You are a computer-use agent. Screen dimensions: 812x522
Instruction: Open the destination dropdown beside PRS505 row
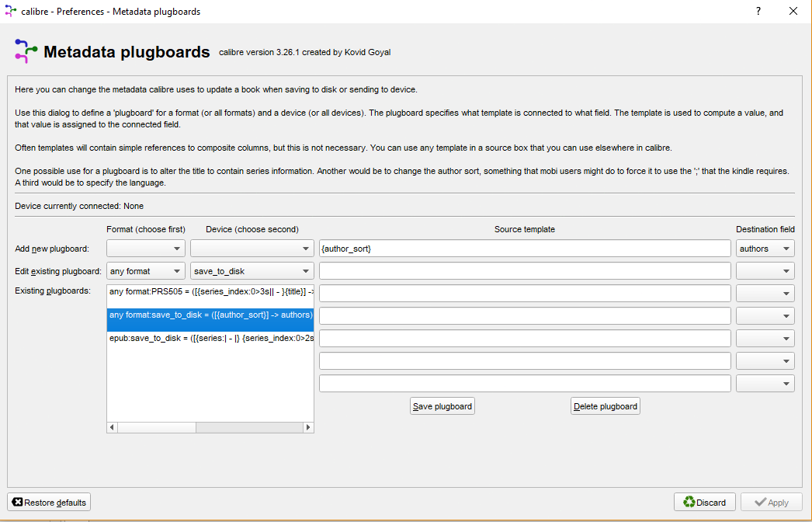(765, 294)
